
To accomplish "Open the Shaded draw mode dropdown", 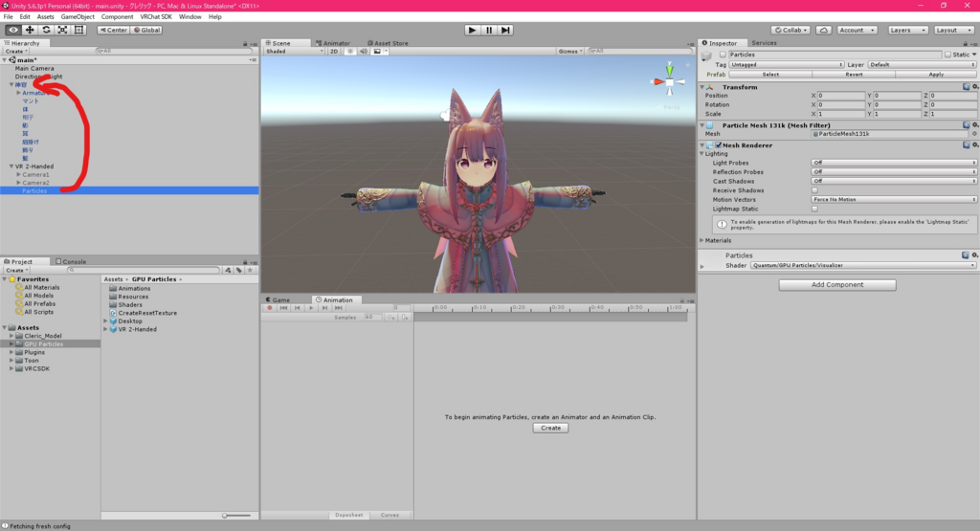I will [295, 52].
